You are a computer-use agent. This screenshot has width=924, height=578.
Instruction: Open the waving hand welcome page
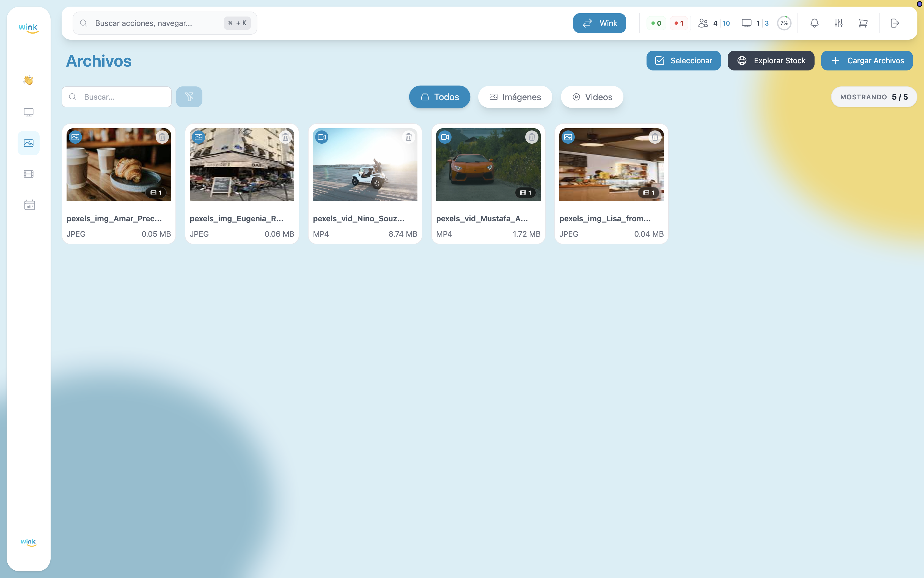tap(28, 80)
